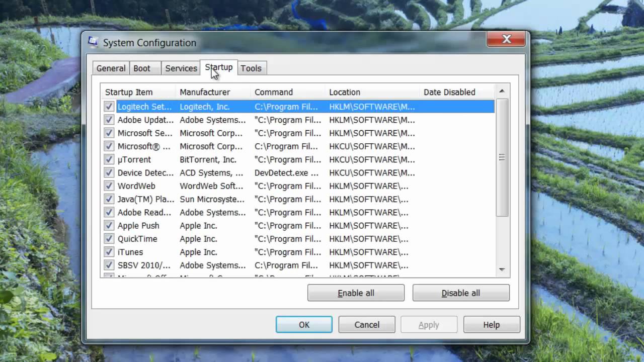
Task: Toggle the iTunes startup checkbox
Action: tap(109, 252)
